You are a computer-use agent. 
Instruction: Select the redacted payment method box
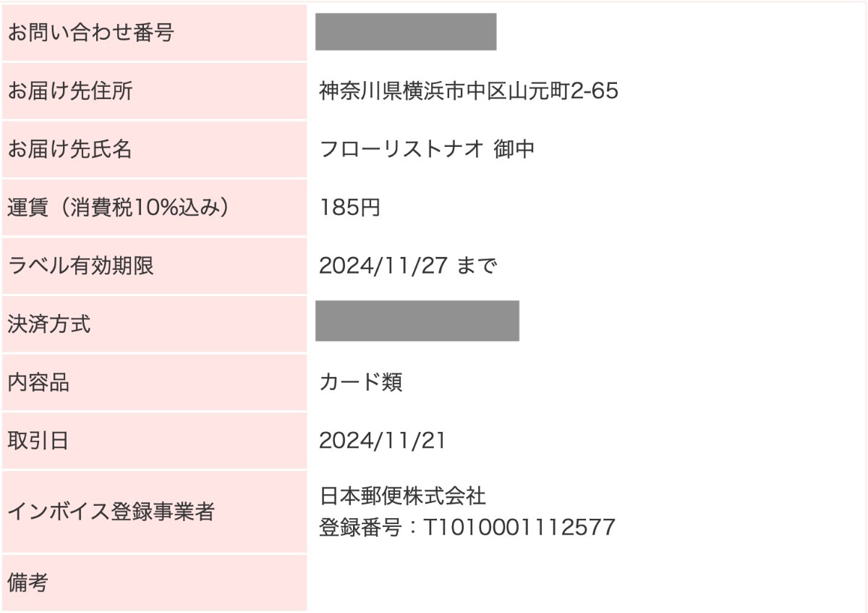coord(417,321)
